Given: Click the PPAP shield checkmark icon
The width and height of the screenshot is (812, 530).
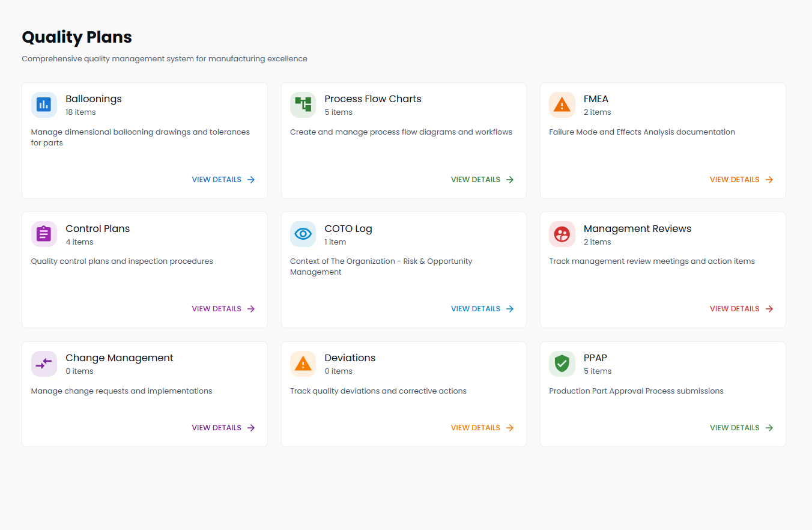Looking at the screenshot, I should pos(562,364).
